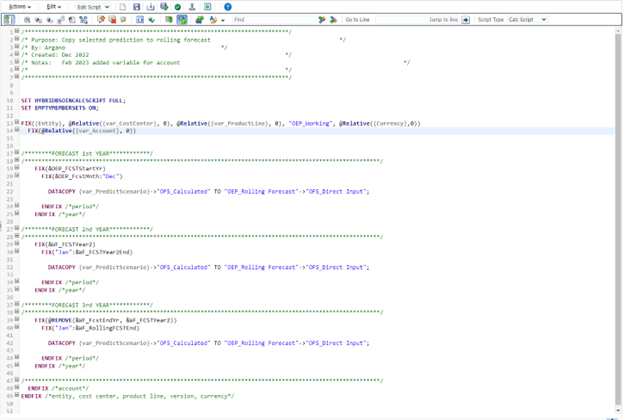The height and width of the screenshot is (420, 624).
Task: Collapse the code block at line 13
Action: pos(17,122)
